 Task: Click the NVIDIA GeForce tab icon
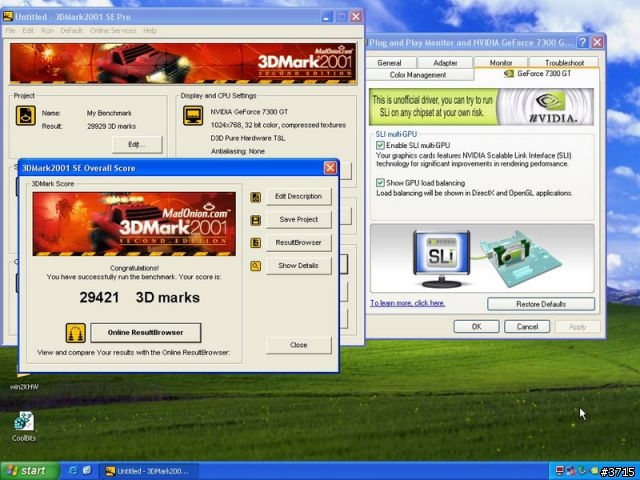(x=509, y=74)
